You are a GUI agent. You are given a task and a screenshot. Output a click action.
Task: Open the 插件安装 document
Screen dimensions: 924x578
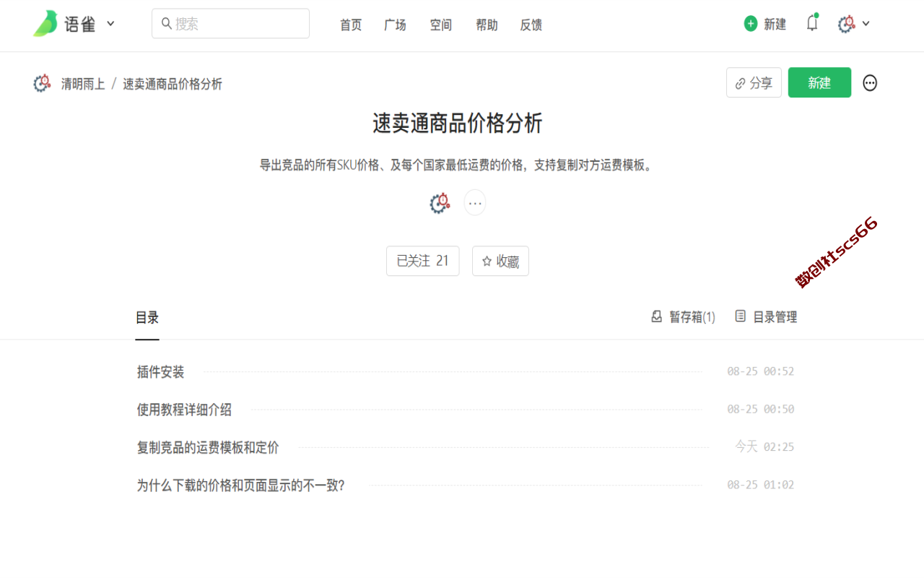point(160,372)
